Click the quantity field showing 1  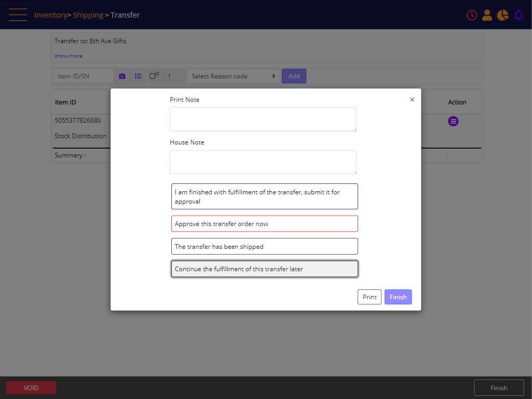174,76
